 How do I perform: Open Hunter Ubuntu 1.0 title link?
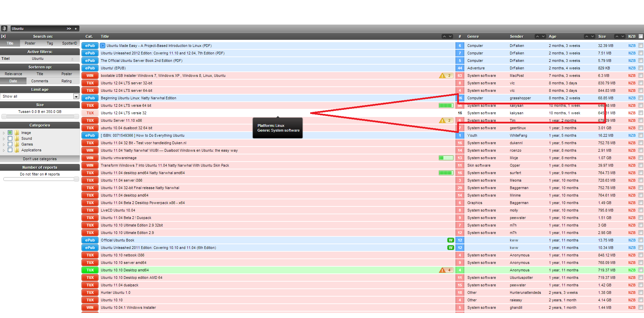[115, 292]
